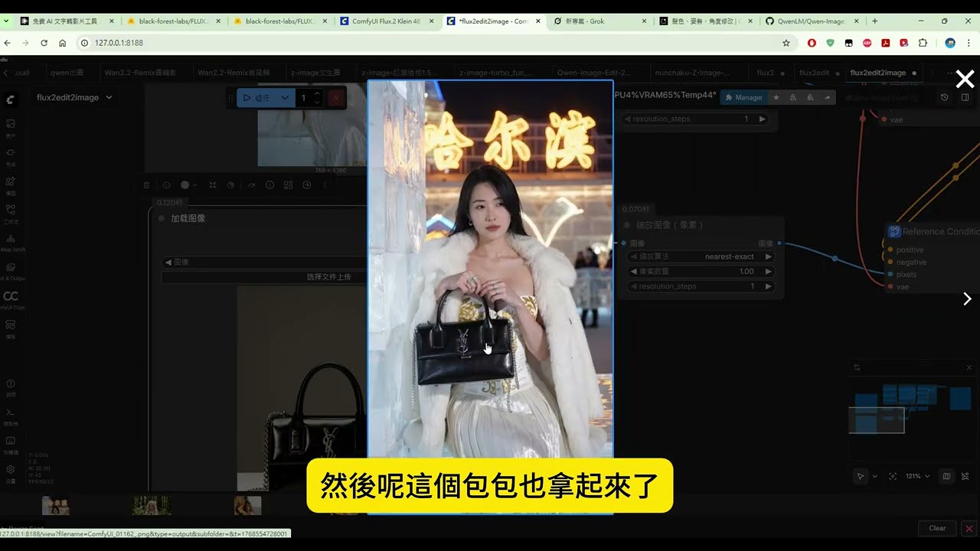Image resolution: width=980 pixels, height=551 pixels.
Task: Increase 像素数量 1.00 with right arrow
Action: pos(768,271)
